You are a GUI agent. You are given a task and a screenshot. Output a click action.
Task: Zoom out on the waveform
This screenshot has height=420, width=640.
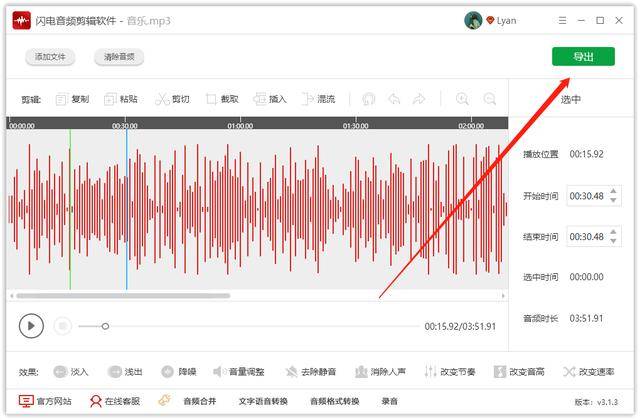[489, 99]
